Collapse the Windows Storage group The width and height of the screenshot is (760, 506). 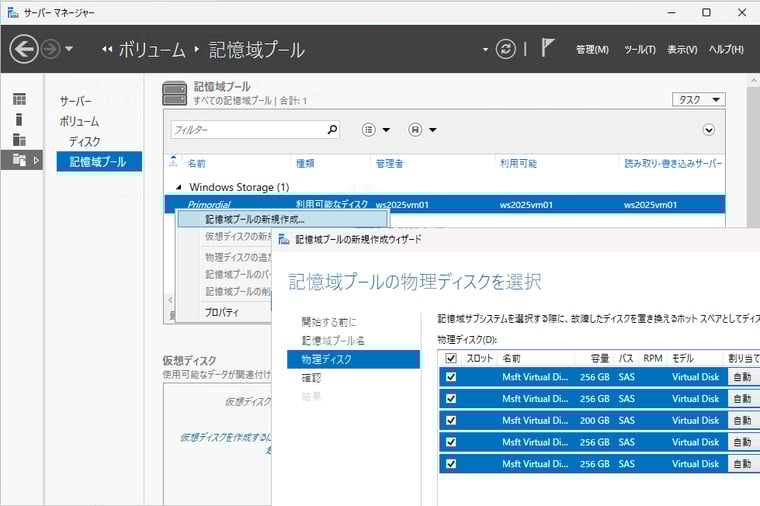coord(179,187)
